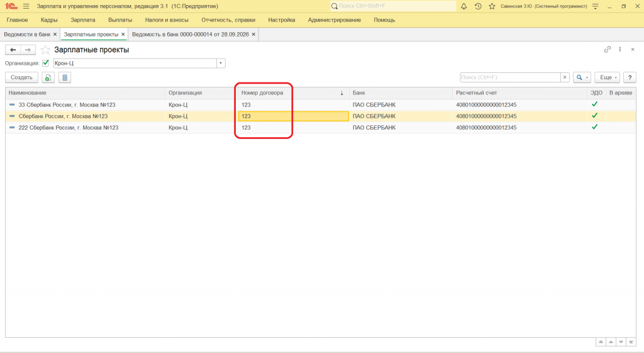Click the list document icon next to copy
644x353 pixels.
[x=65, y=77]
